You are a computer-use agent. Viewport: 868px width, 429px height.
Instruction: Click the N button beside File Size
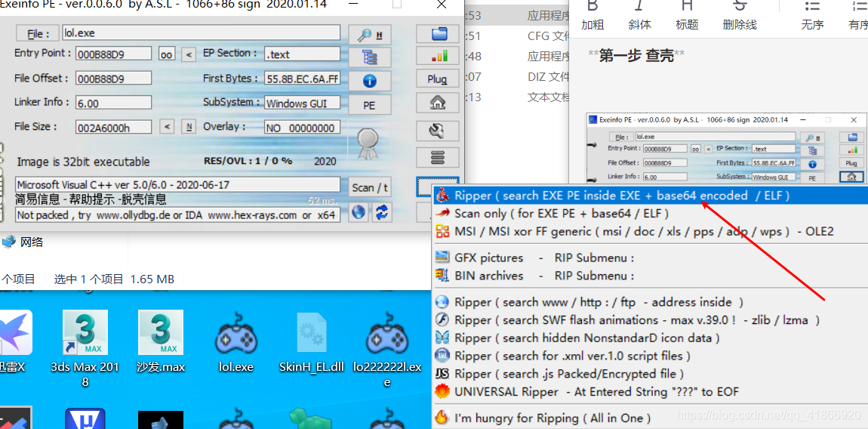pyautogui.click(x=189, y=127)
